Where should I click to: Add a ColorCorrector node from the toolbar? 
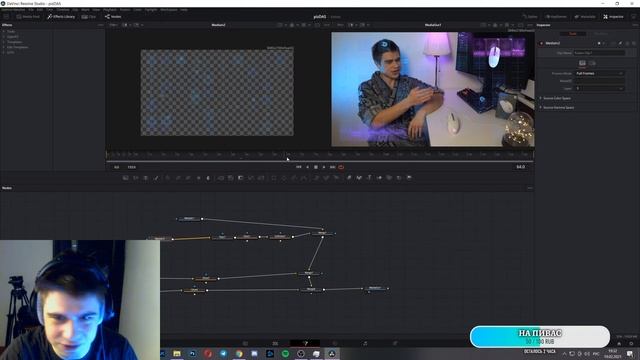point(167,178)
